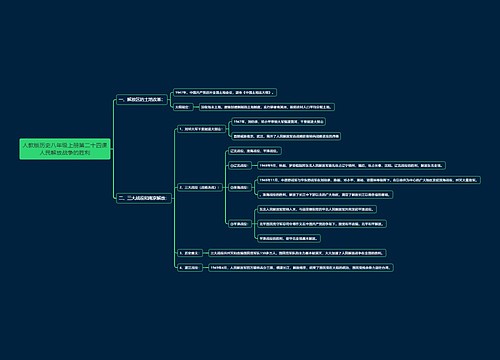Select the node numbered 4 渡江战役
This screenshot has width=500, height=360.
point(189,267)
